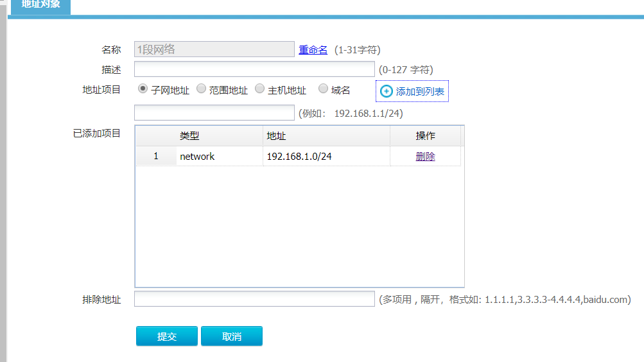Choose the 主机地址 radio option
The height and width of the screenshot is (362, 644).
tap(259, 89)
